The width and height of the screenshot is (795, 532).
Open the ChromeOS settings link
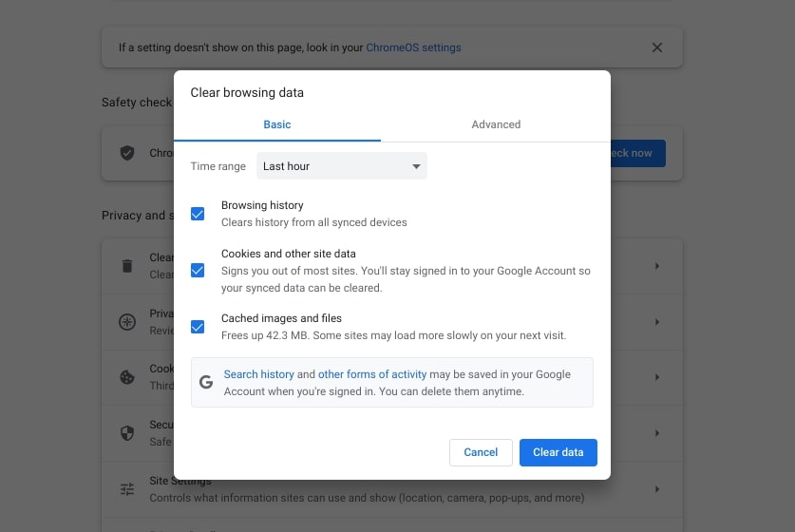coord(413,47)
